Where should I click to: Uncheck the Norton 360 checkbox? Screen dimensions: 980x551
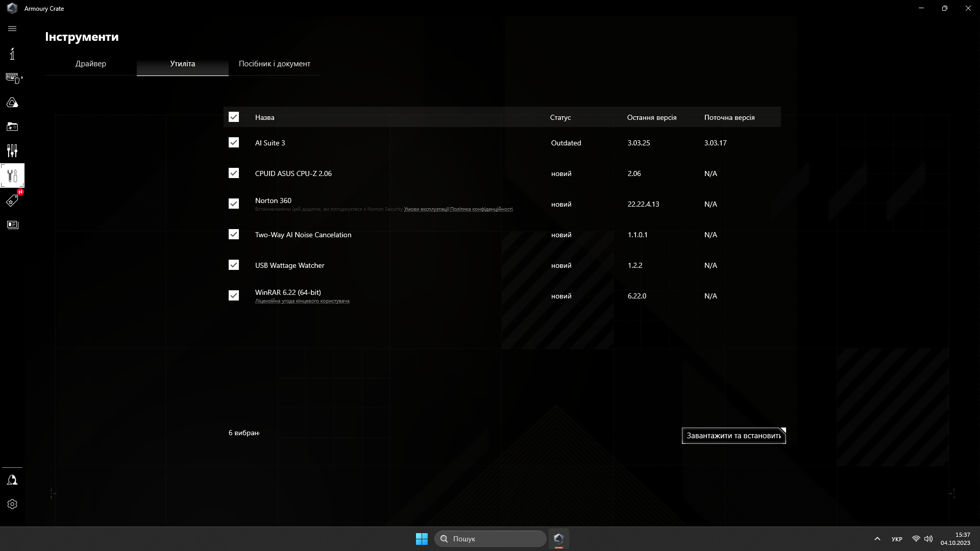coord(234,204)
